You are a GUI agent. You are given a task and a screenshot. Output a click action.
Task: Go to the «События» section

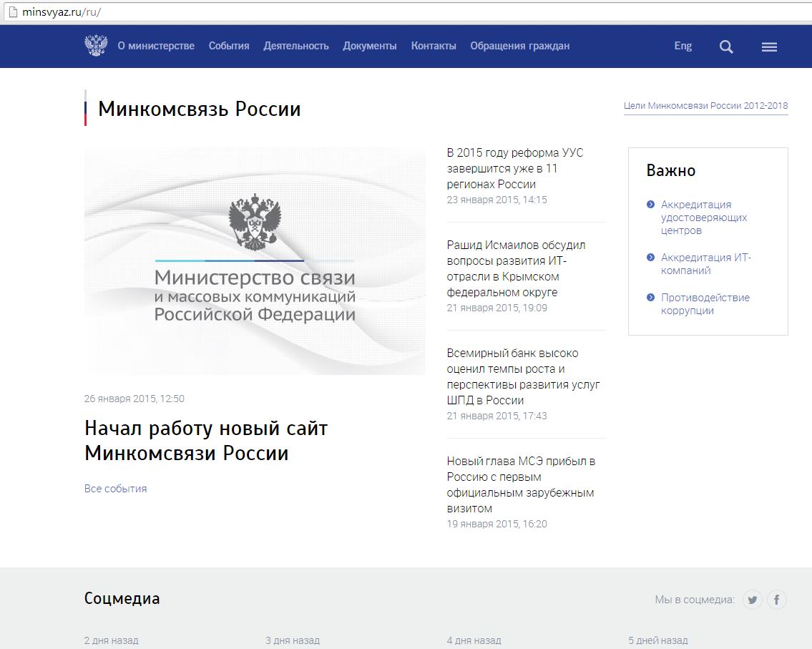(x=229, y=46)
